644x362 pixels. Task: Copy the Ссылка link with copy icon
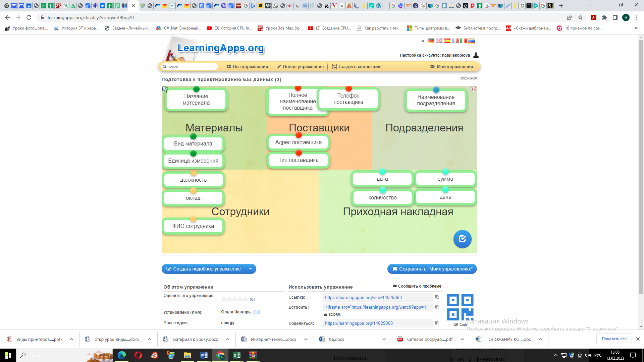coord(437,297)
